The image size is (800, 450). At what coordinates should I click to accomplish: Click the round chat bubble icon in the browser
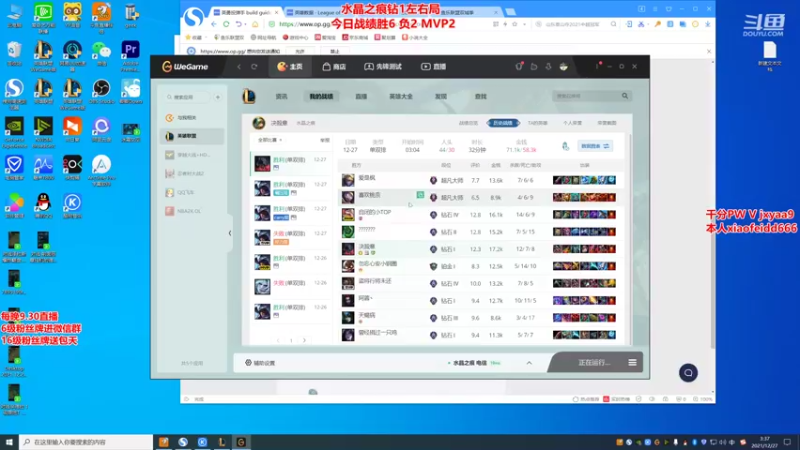(x=688, y=373)
